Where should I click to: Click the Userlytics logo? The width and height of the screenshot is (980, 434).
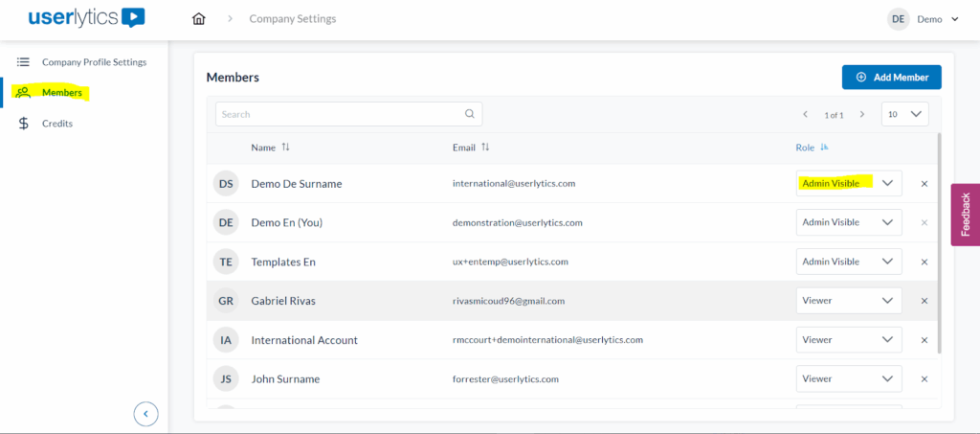[x=86, y=18]
